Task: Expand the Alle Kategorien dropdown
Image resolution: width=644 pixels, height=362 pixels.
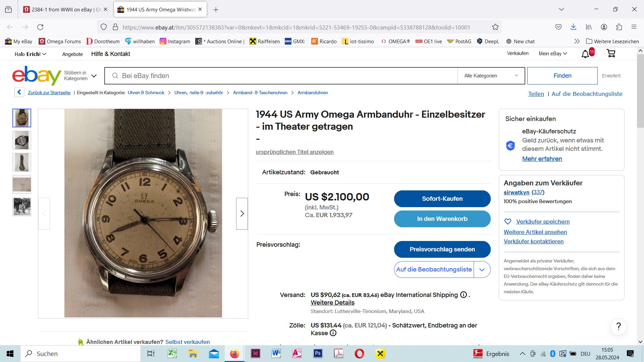Action: click(491, 76)
